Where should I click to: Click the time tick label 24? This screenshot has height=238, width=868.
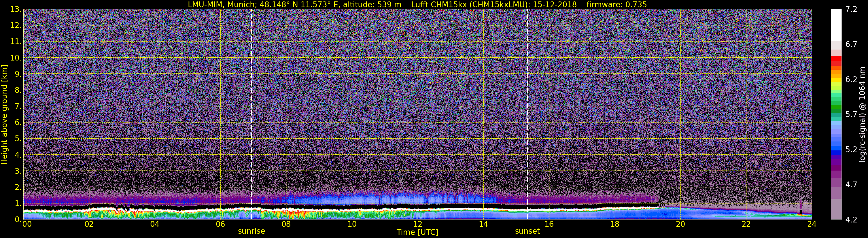[812, 224]
